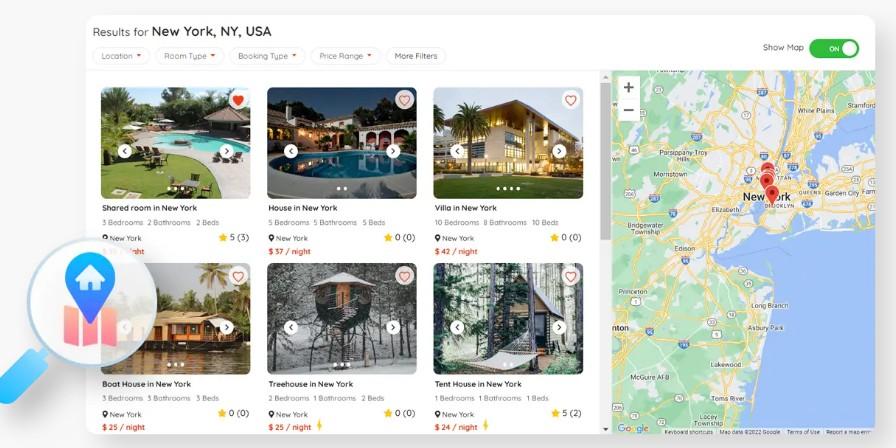Turn off the Show Map switch
The image size is (896, 448).
[834, 49]
